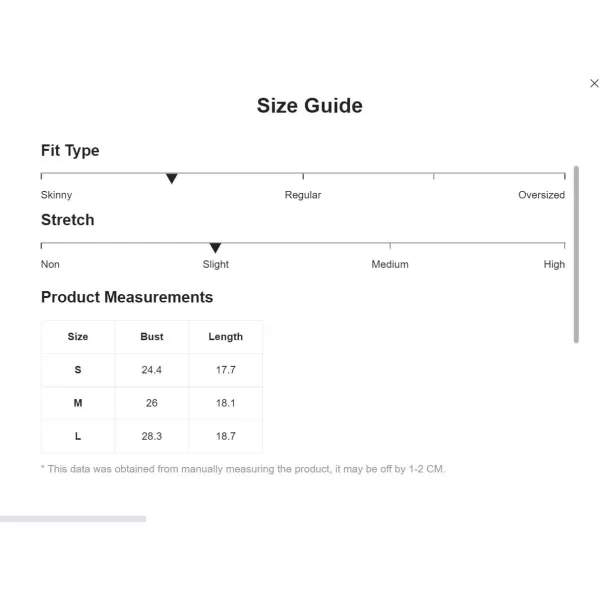This screenshot has width=600, height=600.
Task: Click the High stretch label
Action: pos(554,264)
